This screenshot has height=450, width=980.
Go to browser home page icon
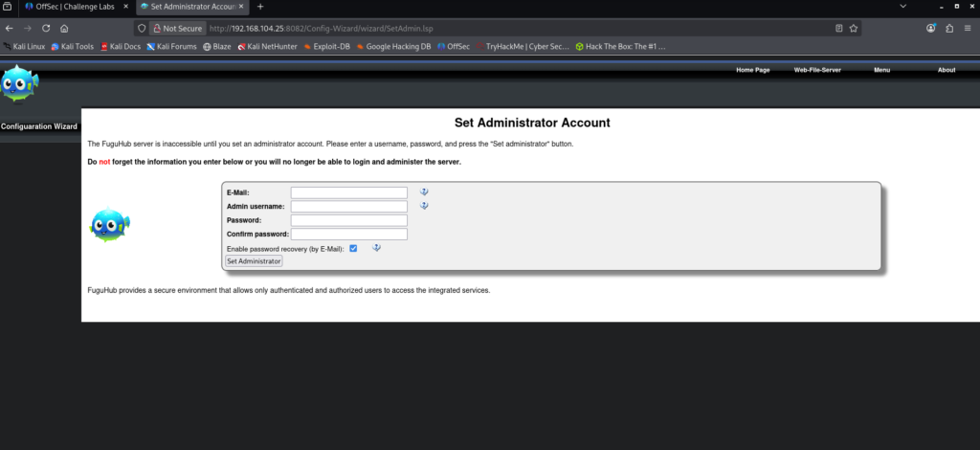tap(64, 29)
